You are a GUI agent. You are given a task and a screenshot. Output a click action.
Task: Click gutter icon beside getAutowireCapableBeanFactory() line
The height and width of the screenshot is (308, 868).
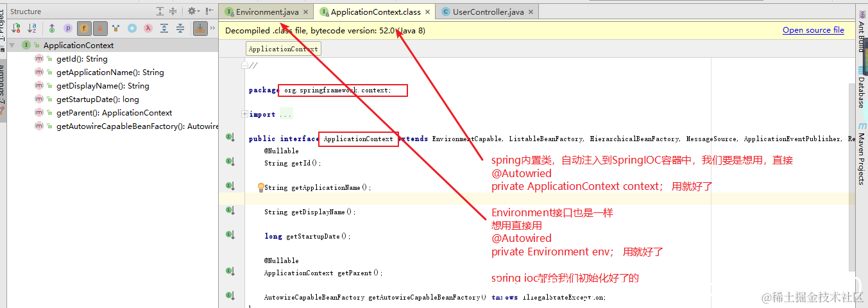[230, 296]
